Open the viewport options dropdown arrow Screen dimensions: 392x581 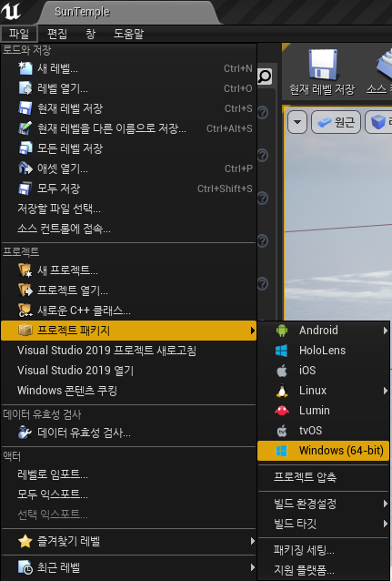point(297,122)
